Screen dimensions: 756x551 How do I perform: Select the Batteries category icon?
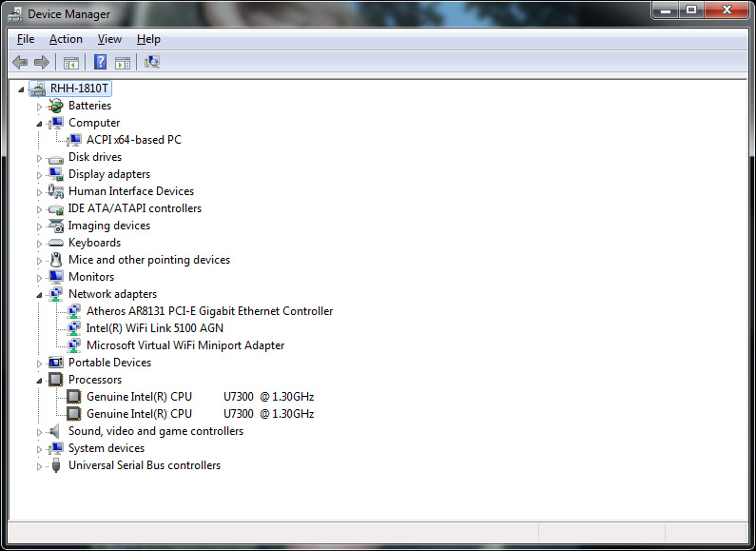pyautogui.click(x=56, y=106)
